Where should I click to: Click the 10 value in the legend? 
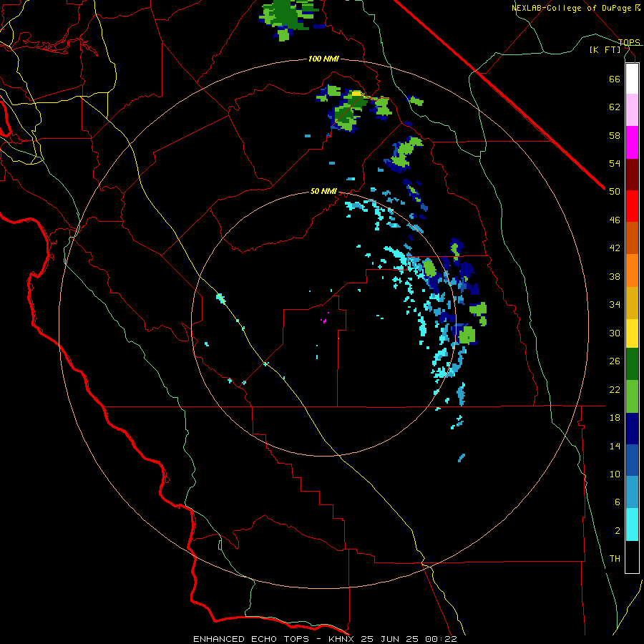point(615,474)
